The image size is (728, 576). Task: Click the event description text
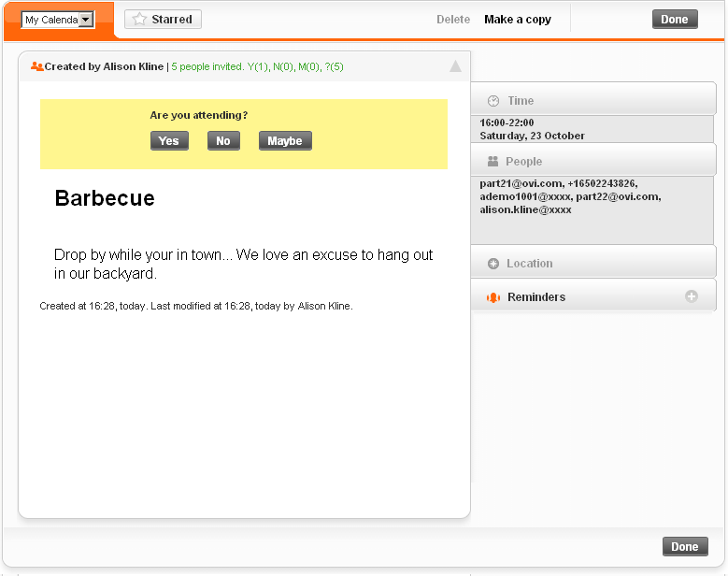pyautogui.click(x=243, y=264)
